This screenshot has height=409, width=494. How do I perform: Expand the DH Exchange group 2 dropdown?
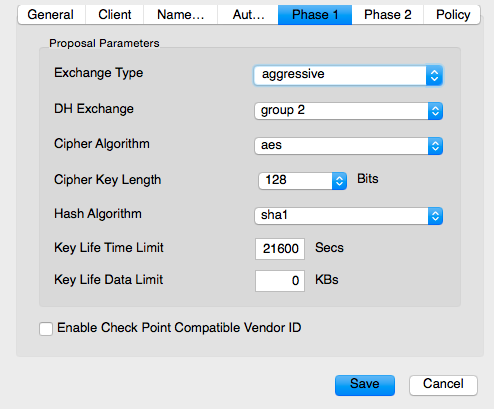pos(348,111)
